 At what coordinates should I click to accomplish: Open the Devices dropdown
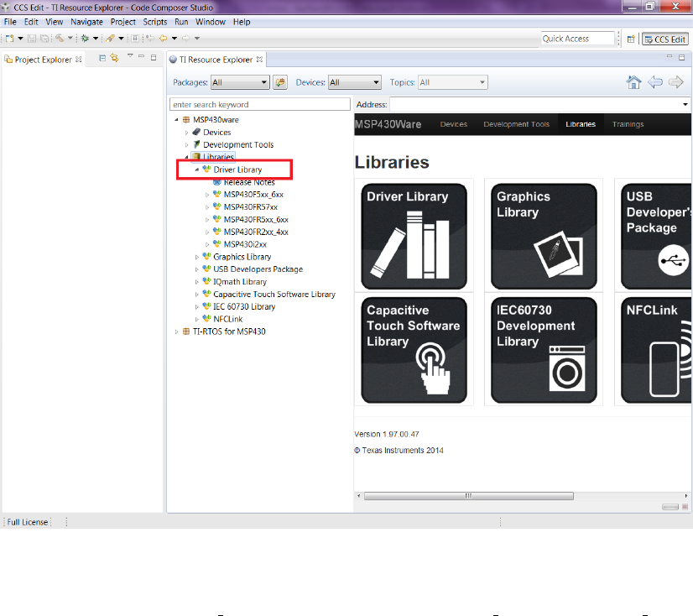pyautogui.click(x=354, y=82)
